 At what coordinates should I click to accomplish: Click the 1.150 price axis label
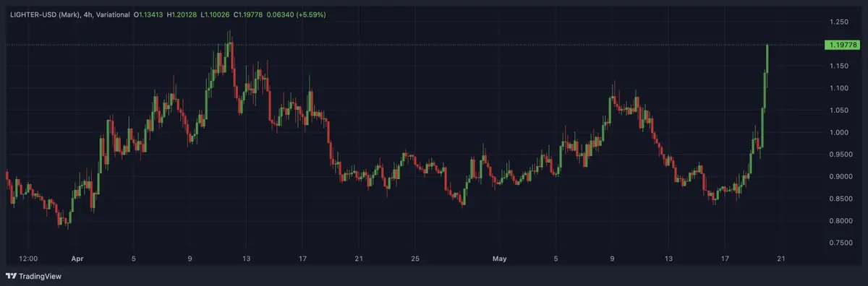pos(839,66)
